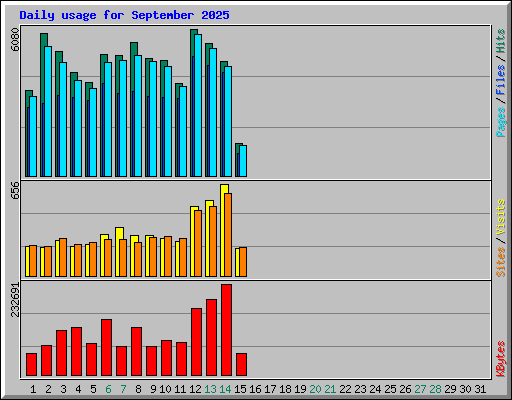The image size is (512, 400).
Task: Click day 21 weekend label
Action: click(x=330, y=389)
